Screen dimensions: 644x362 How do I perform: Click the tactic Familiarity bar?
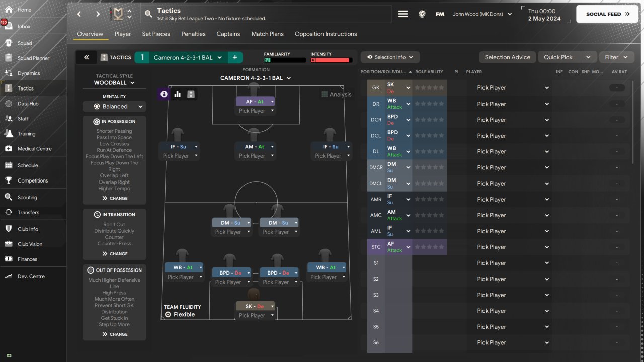285,60
